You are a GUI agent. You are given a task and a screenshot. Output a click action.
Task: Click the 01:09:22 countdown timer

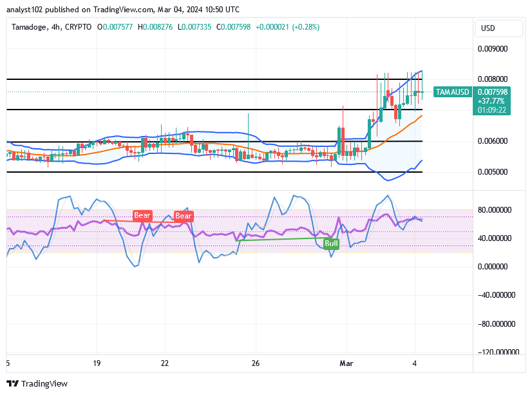pos(492,110)
